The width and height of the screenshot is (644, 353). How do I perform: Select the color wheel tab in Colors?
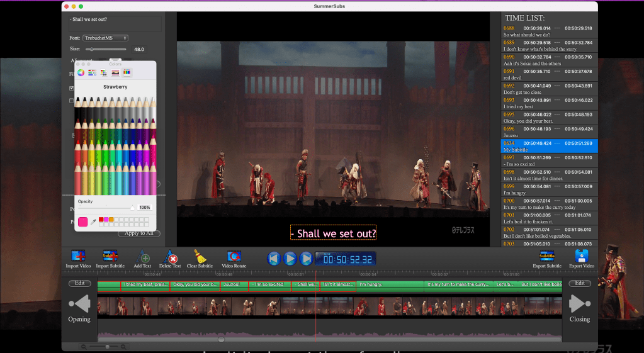click(81, 72)
